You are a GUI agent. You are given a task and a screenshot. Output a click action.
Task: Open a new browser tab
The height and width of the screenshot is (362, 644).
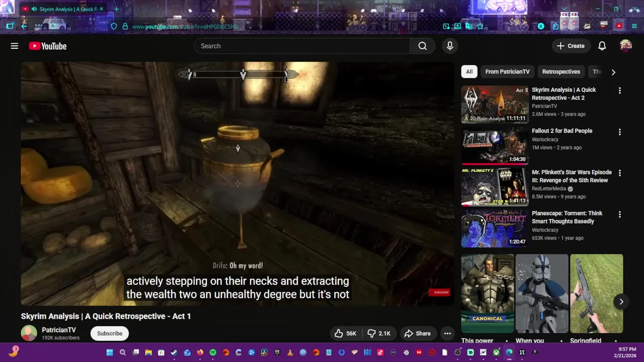116,9
